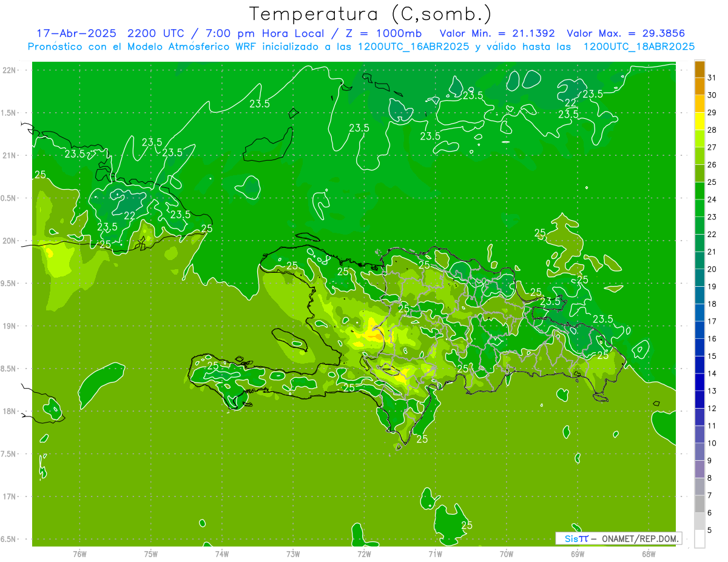Click the '20N' latitude label
This screenshot has width=728, height=562.
tap(10, 241)
